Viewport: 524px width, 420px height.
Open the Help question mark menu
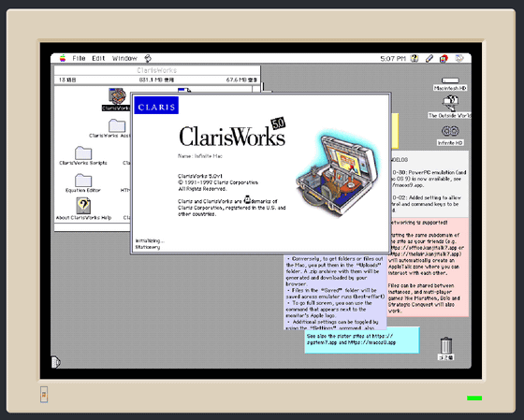point(415,59)
